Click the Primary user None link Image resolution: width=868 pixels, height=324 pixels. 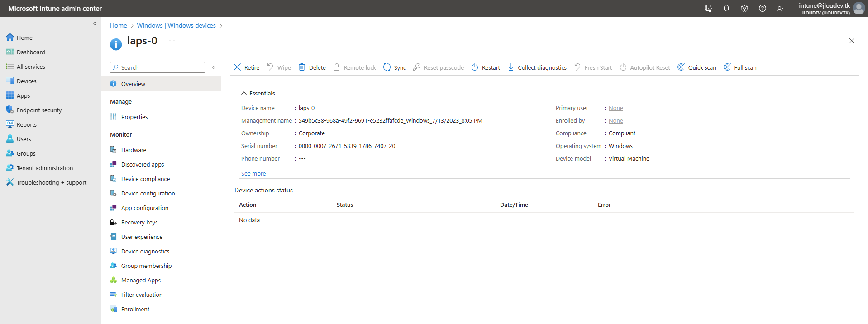(616, 108)
